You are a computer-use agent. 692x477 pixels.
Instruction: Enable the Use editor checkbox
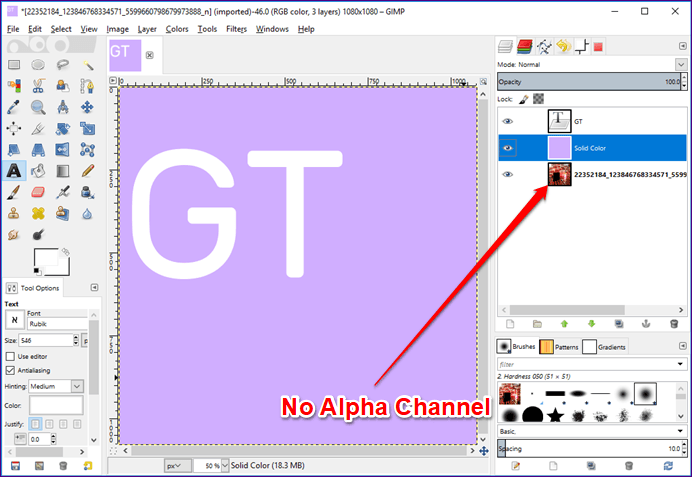click(10, 356)
